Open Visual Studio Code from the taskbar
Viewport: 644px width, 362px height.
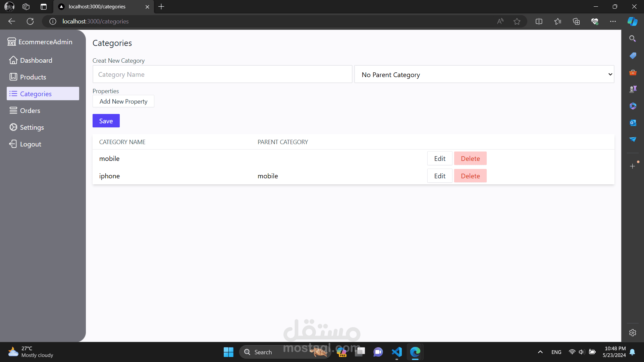click(397, 352)
